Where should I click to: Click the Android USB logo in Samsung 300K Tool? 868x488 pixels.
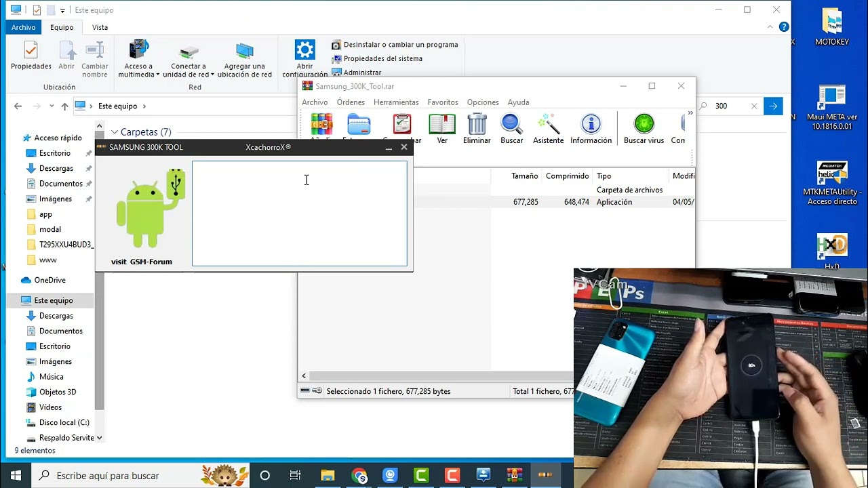[x=151, y=207]
